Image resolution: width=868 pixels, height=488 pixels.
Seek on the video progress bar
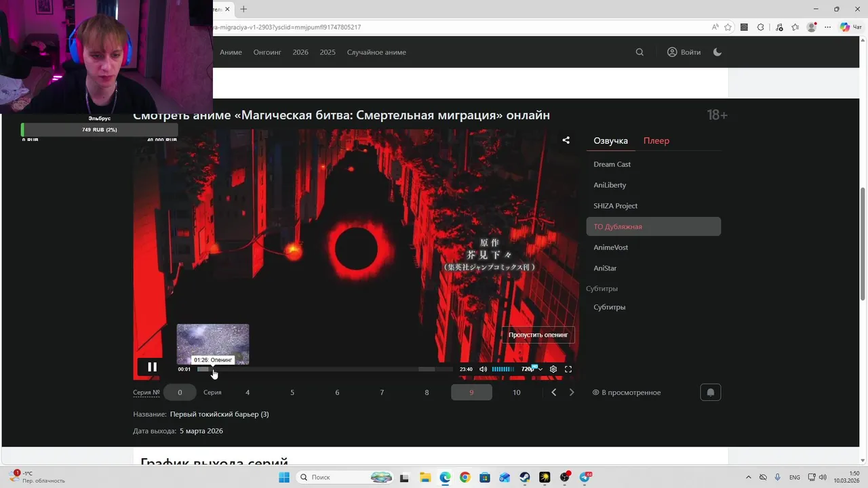pos(325,369)
